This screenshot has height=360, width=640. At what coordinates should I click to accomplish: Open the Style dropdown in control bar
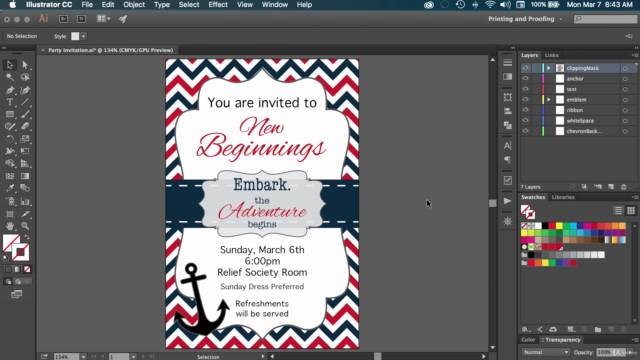(83, 36)
